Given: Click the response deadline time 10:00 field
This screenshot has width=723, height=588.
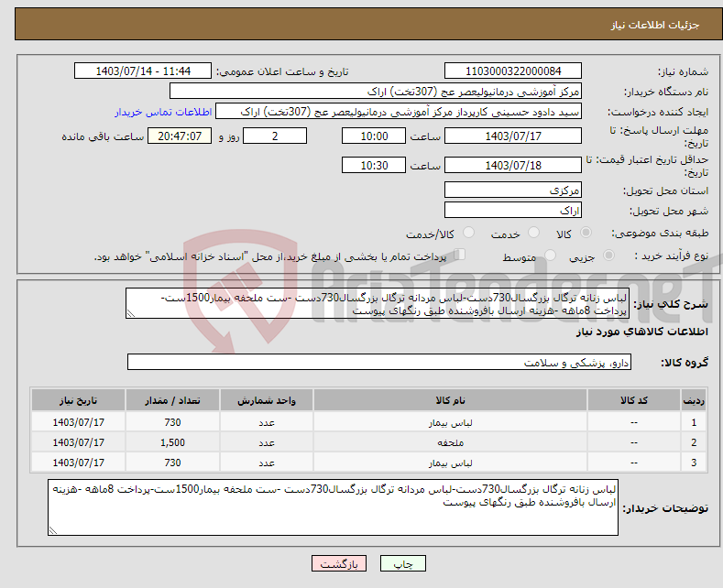Looking at the screenshot, I should [x=374, y=136].
